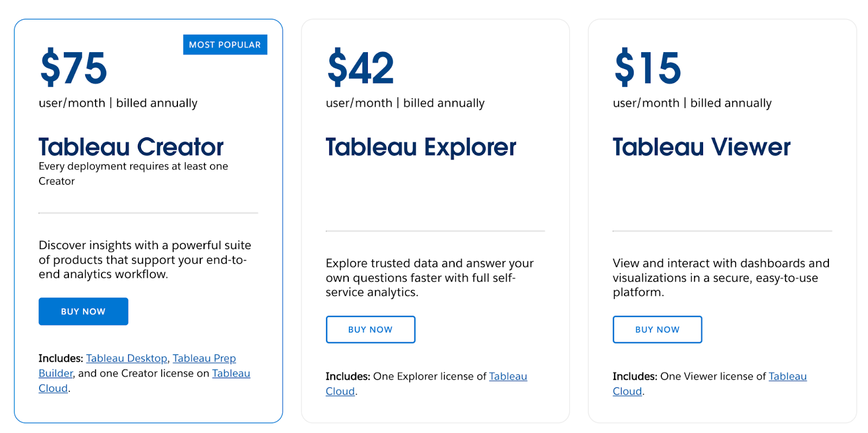
Task: Open the Tableau Prep Builder link
Action: [x=204, y=358]
